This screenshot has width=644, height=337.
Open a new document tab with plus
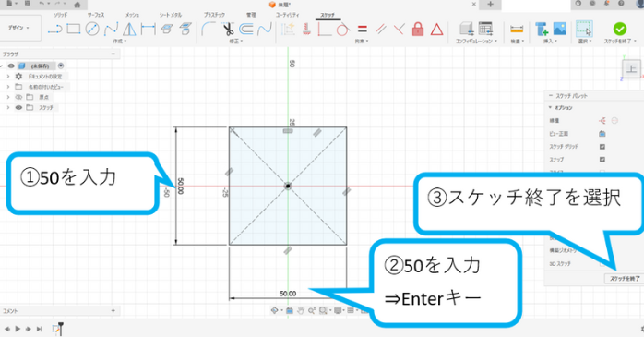tap(491, 5)
